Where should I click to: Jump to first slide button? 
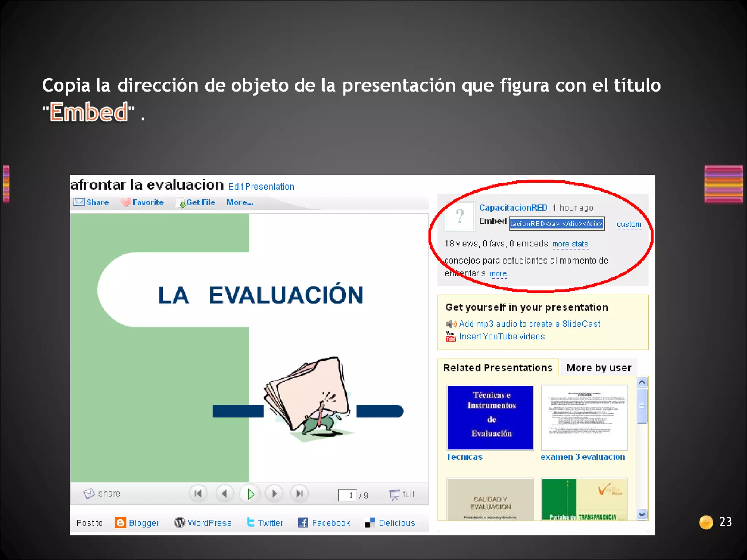pos(198,494)
